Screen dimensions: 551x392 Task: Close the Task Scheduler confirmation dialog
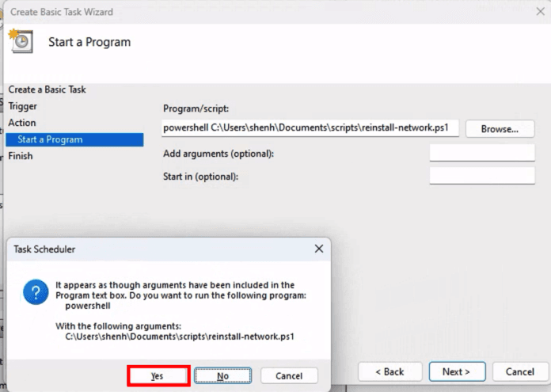pos(318,249)
